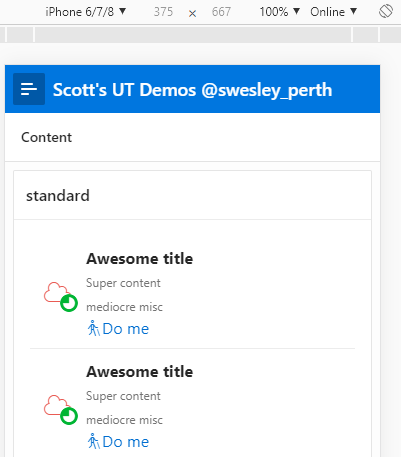This screenshot has height=457, width=401.
Task: Click the green clock badge on second item
Action: 69,416
